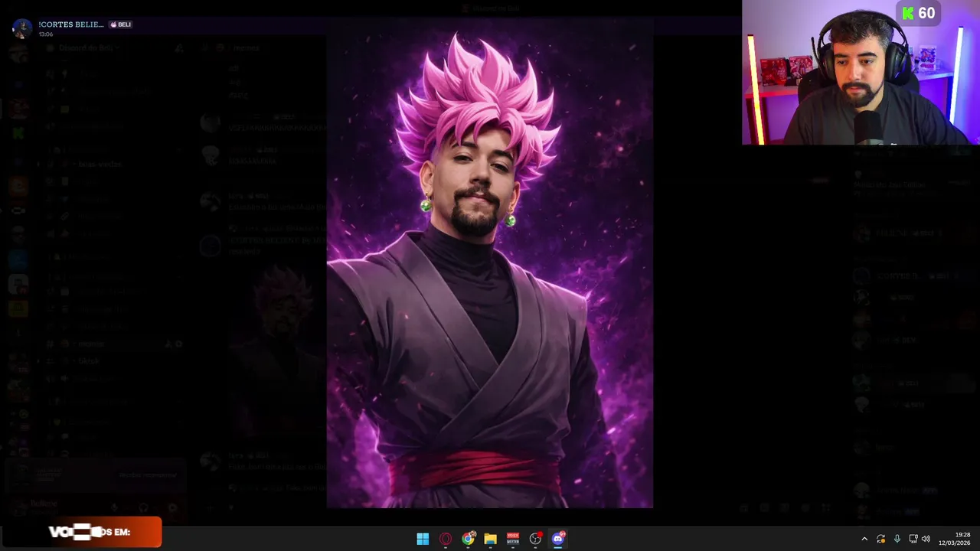980x551 pixels.
Task: Open network settings tray icon
Action: pyautogui.click(x=913, y=539)
